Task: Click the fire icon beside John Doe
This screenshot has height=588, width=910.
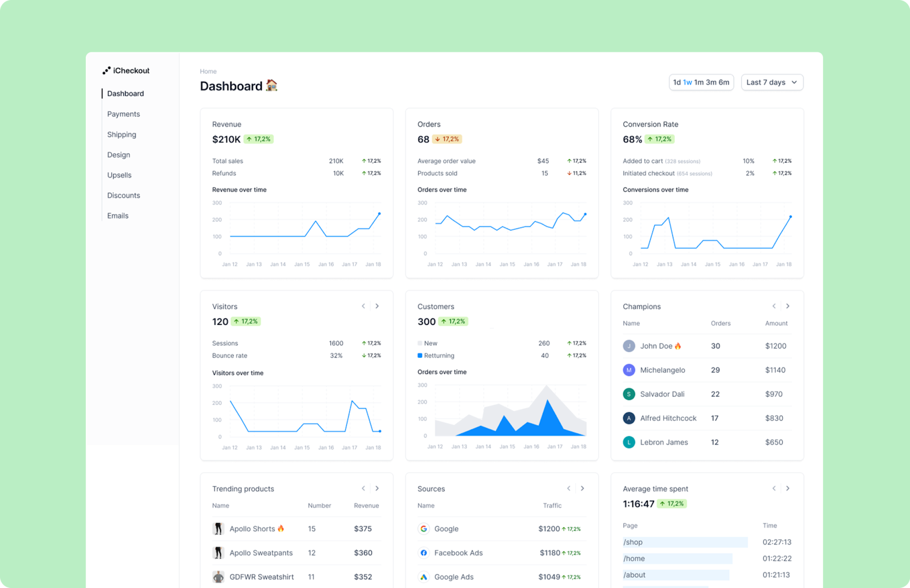Action: (x=678, y=346)
